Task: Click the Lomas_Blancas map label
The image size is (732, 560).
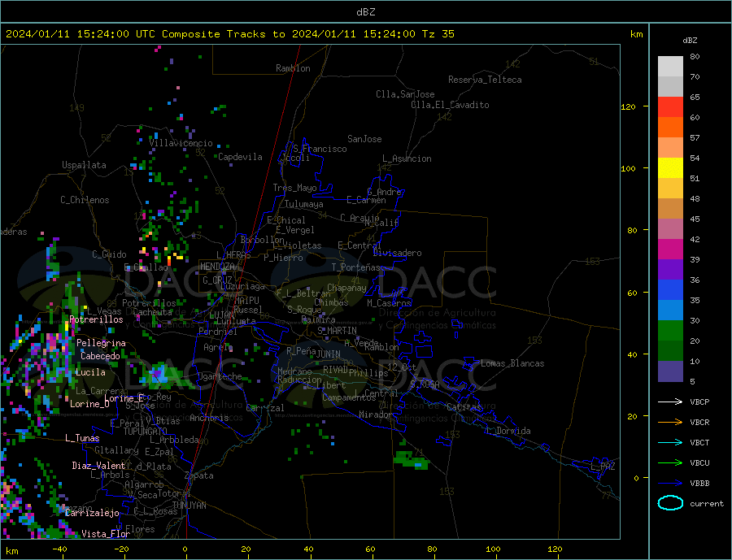Action: pos(512,363)
